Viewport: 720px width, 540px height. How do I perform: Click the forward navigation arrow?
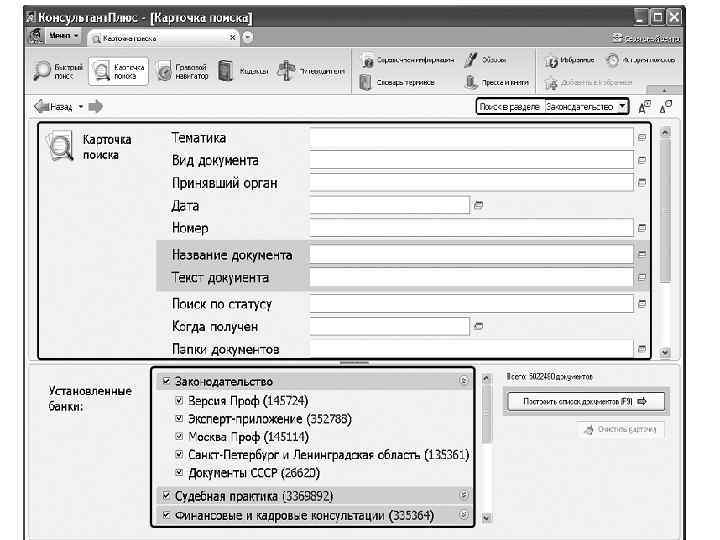point(96,107)
